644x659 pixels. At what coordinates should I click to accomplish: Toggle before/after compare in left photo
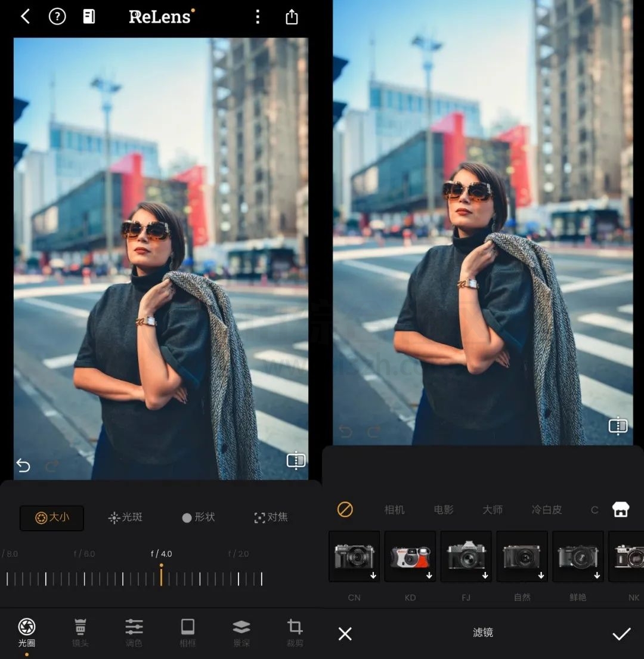tap(296, 460)
